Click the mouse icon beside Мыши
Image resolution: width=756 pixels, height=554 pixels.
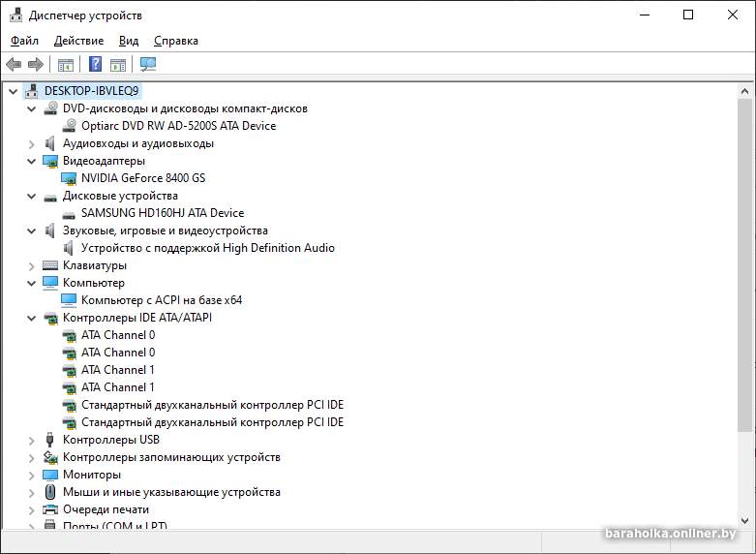click(x=50, y=492)
